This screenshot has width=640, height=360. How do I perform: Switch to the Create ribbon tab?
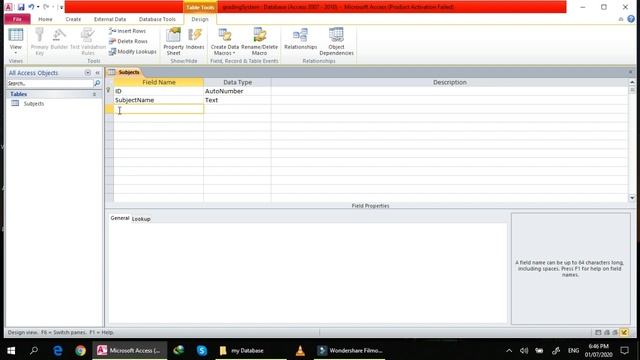[73, 19]
